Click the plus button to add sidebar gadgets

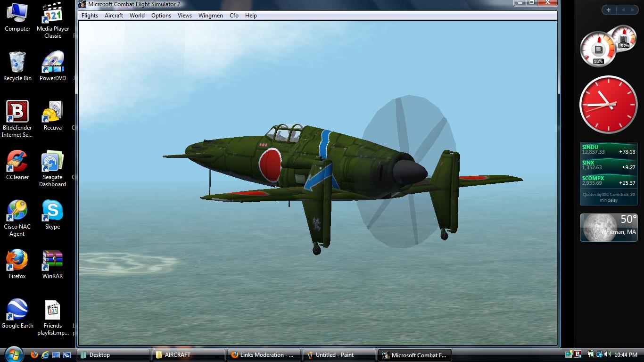click(x=609, y=10)
